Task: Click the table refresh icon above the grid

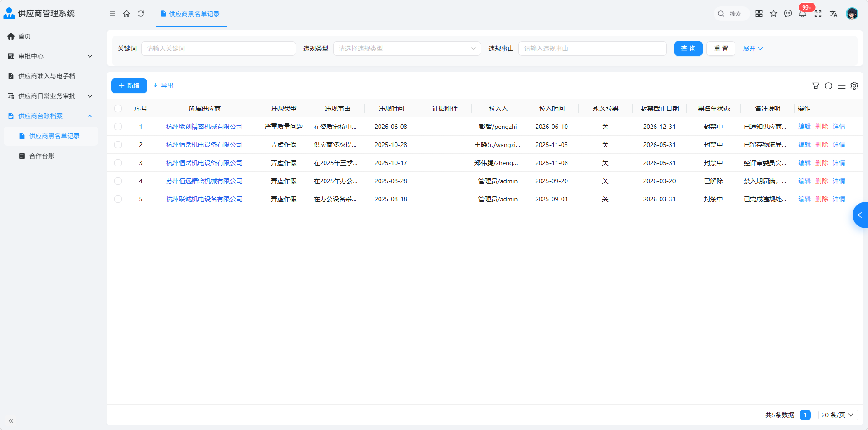Action: pyautogui.click(x=829, y=86)
